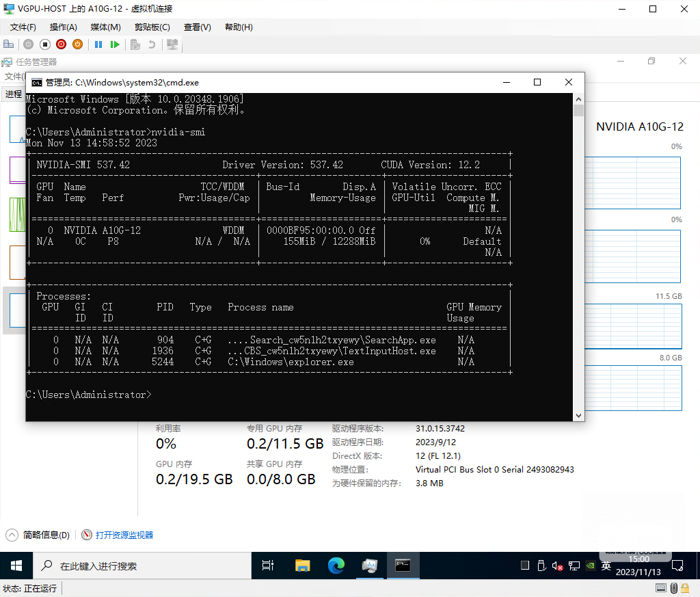
Task: Open Microsoft Edge from the taskbar
Action: point(336,566)
